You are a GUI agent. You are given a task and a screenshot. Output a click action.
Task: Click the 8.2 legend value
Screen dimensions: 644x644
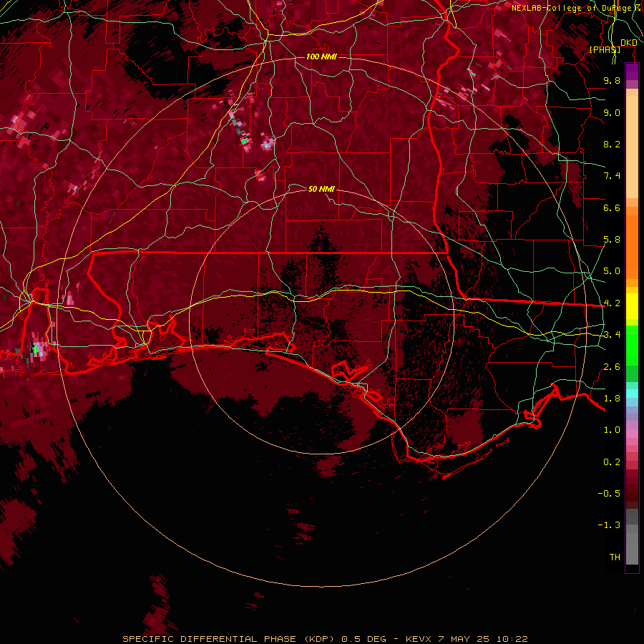click(x=612, y=144)
